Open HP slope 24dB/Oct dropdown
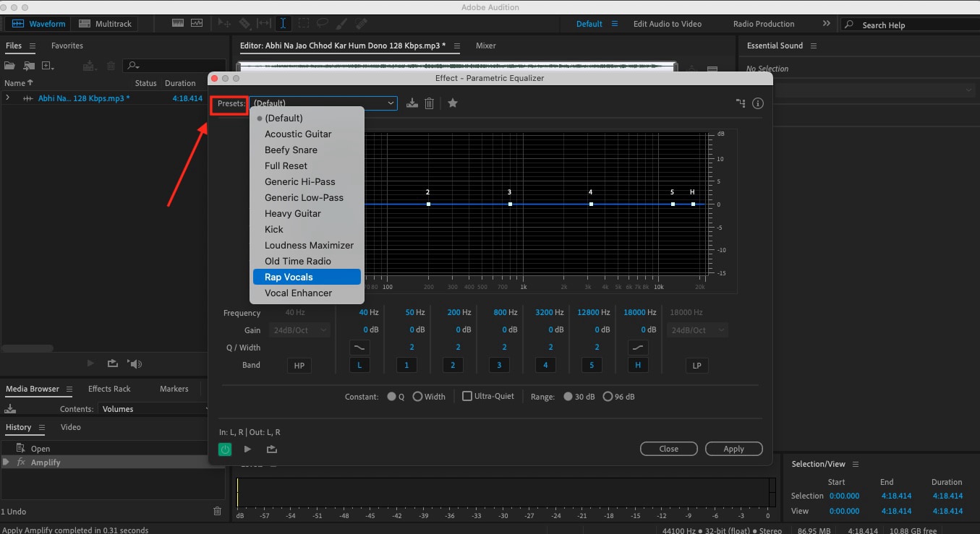The width and height of the screenshot is (980, 534). [299, 330]
